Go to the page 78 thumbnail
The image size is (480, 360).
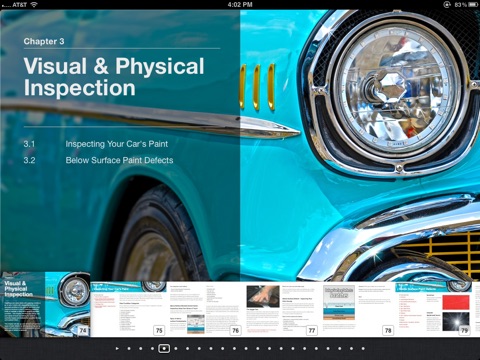[357, 309]
